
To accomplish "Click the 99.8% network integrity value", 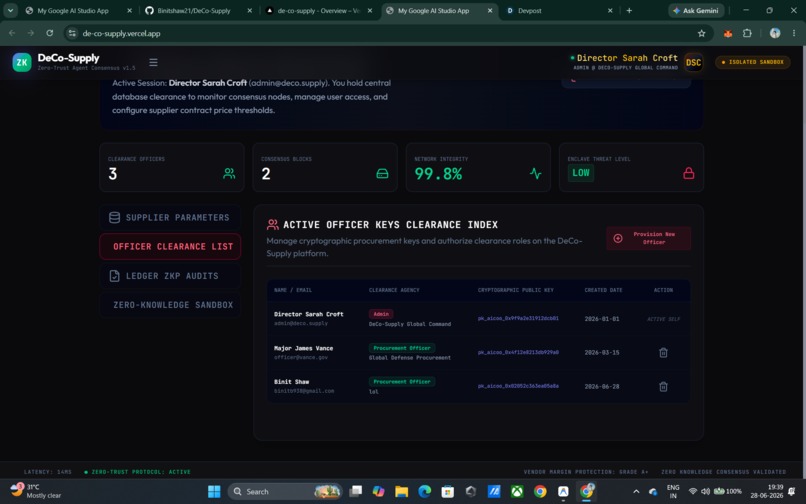I will (438, 174).
